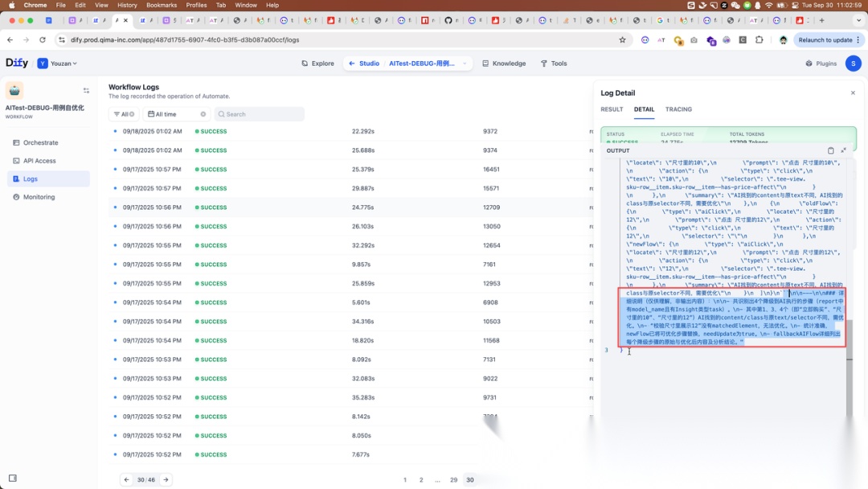The width and height of the screenshot is (868, 489).
Task: Close the Log Detail panel
Action: pos(853,93)
